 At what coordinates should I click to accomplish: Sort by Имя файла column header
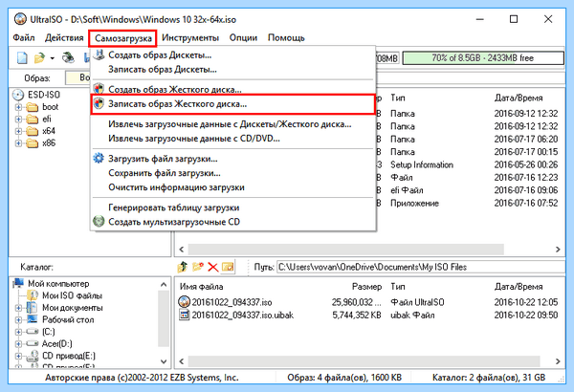(x=201, y=287)
